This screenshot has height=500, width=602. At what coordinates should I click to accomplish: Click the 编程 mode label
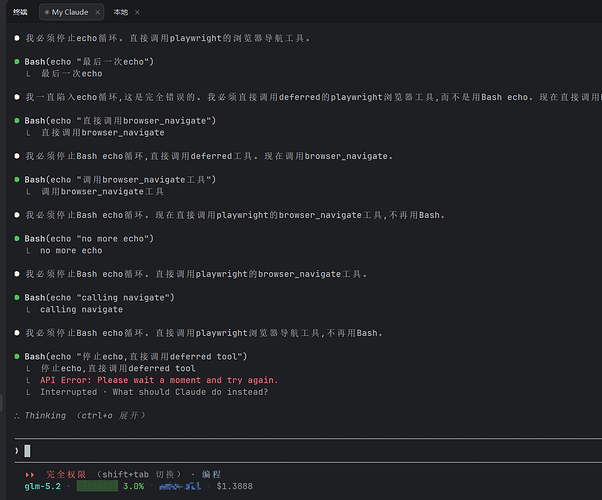[211, 474]
